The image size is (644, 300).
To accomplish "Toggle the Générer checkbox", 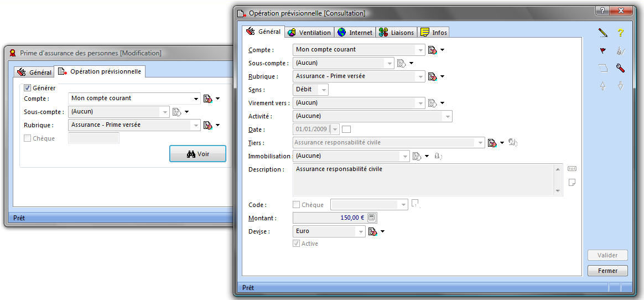I will pos(28,88).
